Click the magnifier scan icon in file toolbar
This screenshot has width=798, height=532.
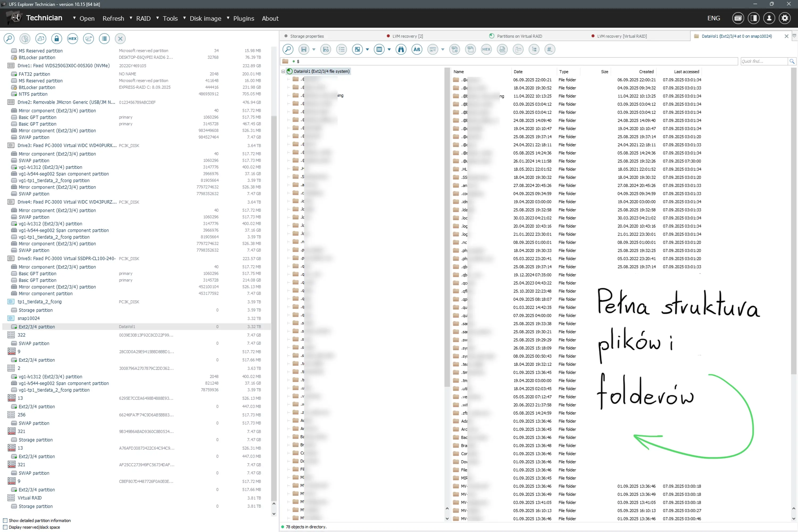tap(288, 49)
